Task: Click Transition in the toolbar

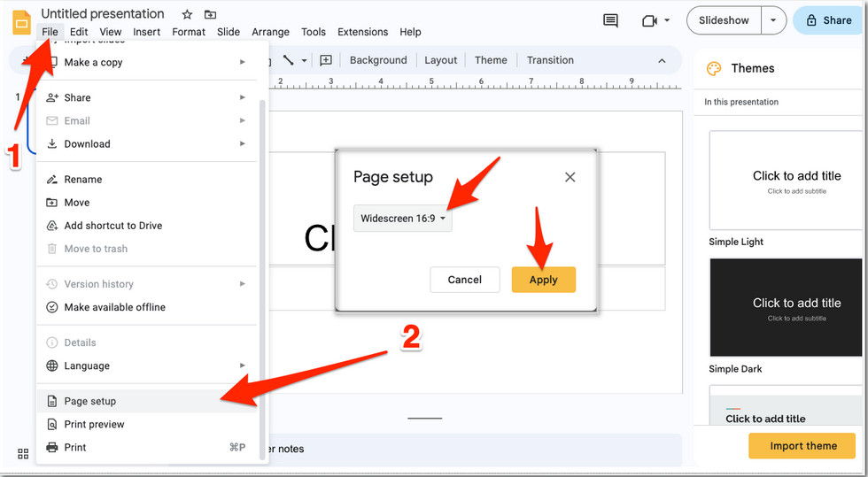Action: pos(550,60)
